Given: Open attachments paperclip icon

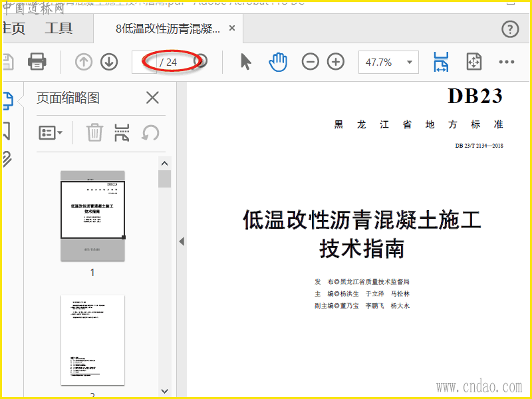Looking at the screenshot, I should click(7, 159).
